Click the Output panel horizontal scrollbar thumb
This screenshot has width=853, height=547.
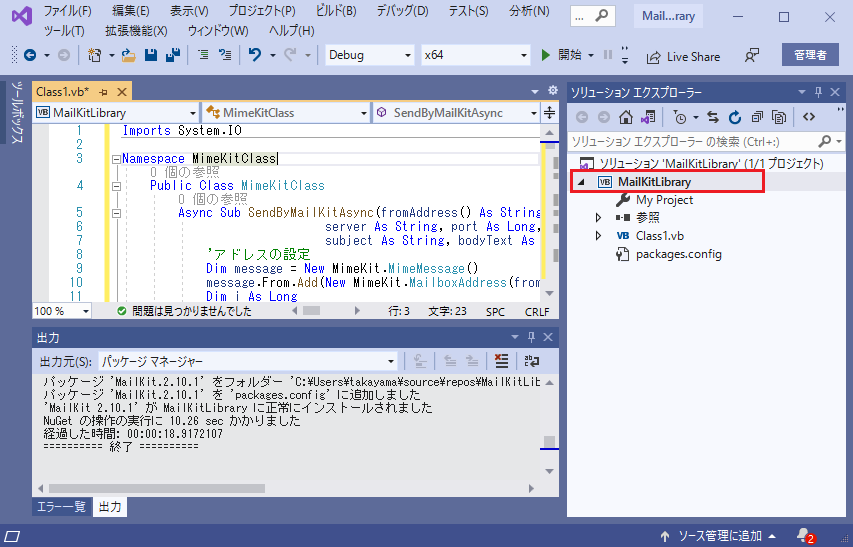(157, 488)
